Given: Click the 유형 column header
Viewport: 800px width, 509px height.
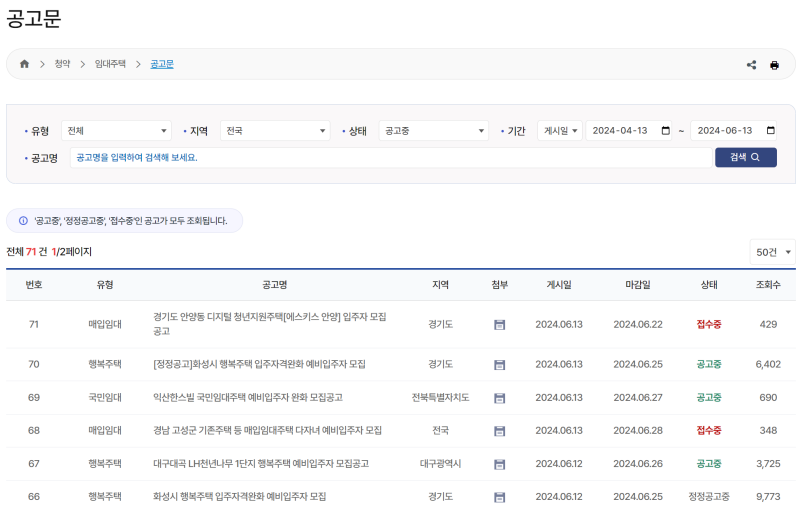Looking at the screenshot, I should point(105,285).
